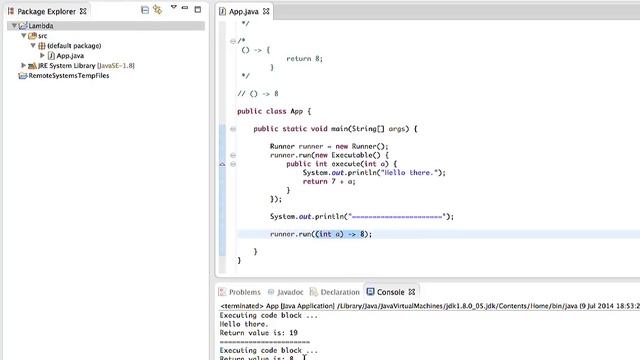Collapse the (default package) node
This screenshot has width=640, height=360.
tap(33, 45)
